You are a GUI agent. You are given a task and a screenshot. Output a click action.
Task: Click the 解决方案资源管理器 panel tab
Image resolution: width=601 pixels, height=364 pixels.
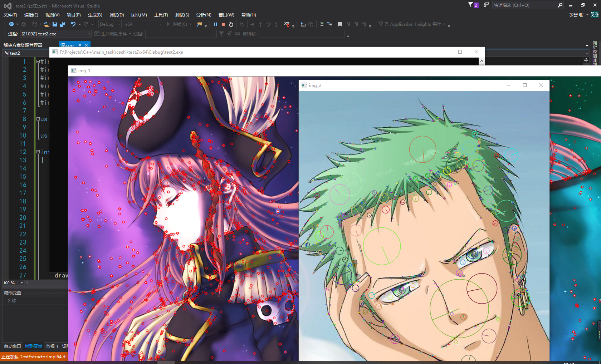click(x=23, y=45)
